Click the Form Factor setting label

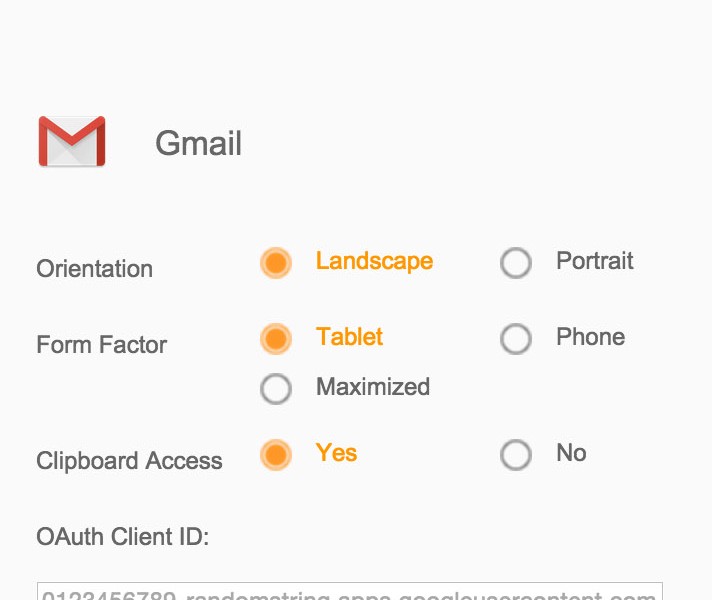pos(102,346)
